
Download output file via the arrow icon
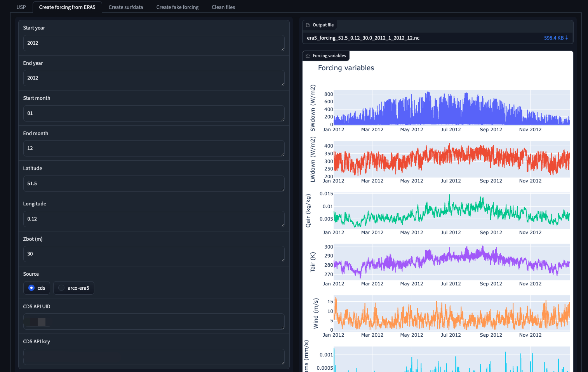click(567, 38)
